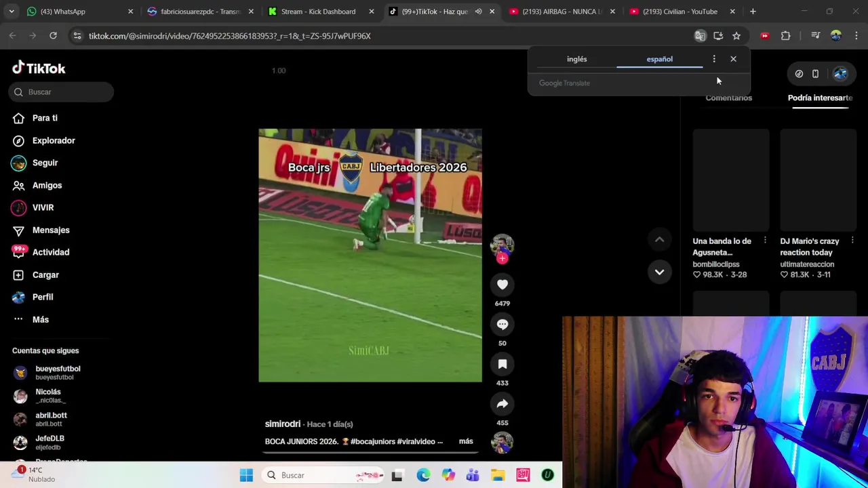Open the red fast-forward extension icon
This screenshot has height=488, width=868.
pyautogui.click(x=765, y=36)
